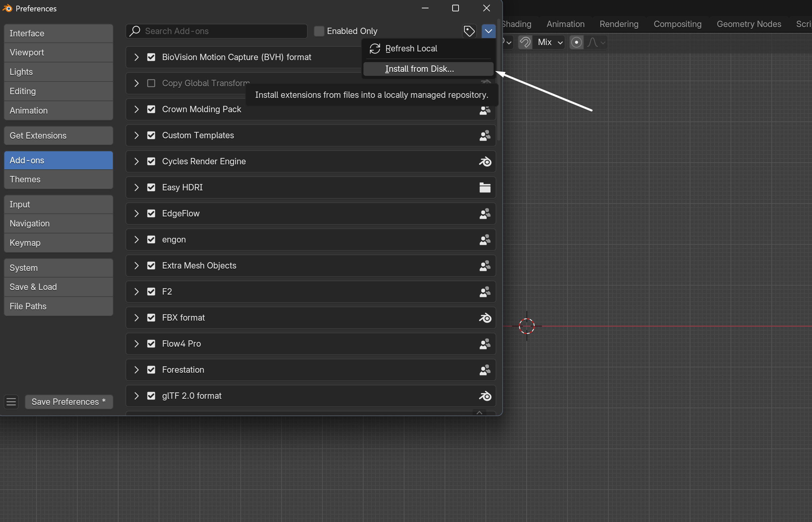Click the proportional editing icon in viewport header
This screenshot has height=522, width=812.
click(x=576, y=42)
